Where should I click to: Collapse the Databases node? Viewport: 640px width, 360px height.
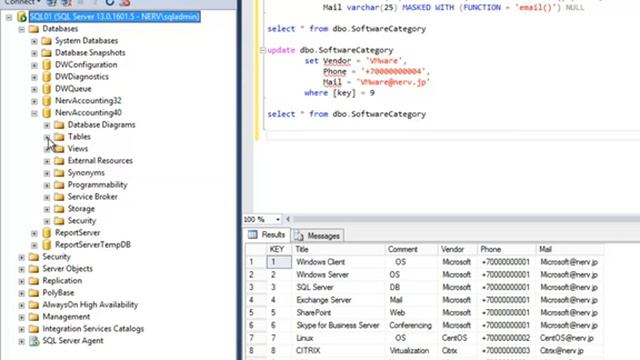pos(22,29)
